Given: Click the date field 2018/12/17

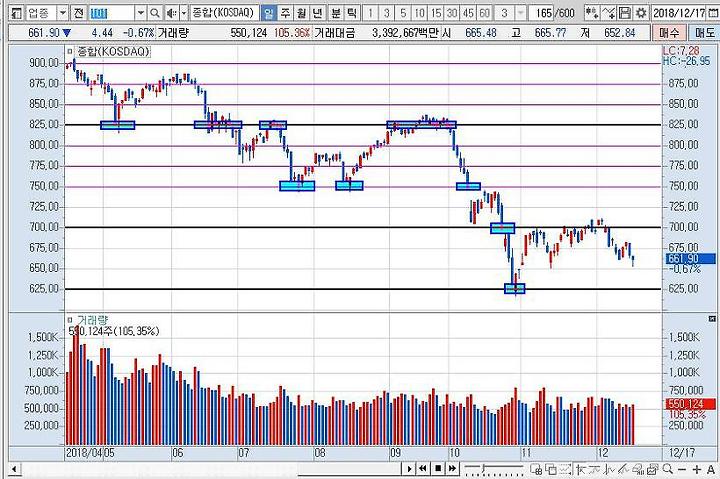Looking at the screenshot, I should [679, 13].
